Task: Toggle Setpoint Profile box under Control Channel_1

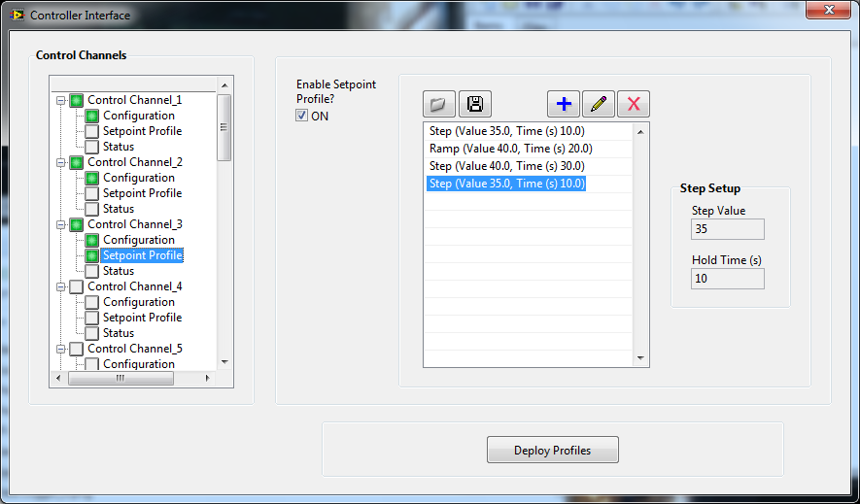Action: pyautogui.click(x=91, y=131)
